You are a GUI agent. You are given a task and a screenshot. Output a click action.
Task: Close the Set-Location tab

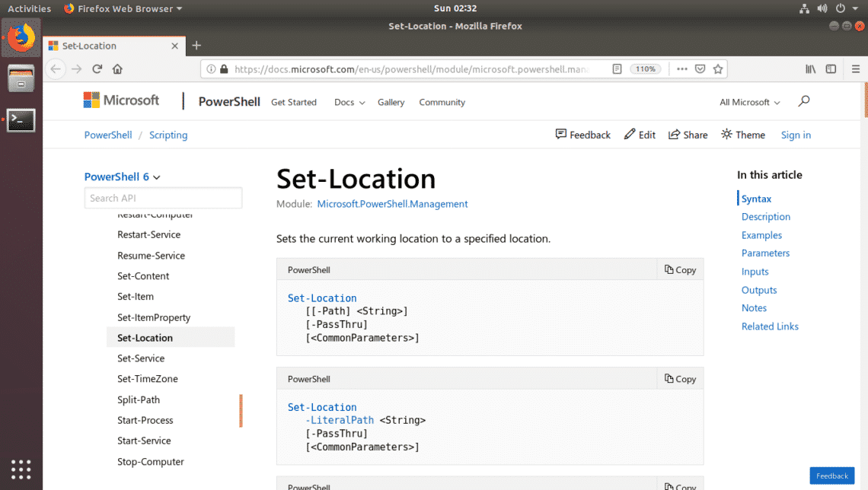[x=175, y=46]
